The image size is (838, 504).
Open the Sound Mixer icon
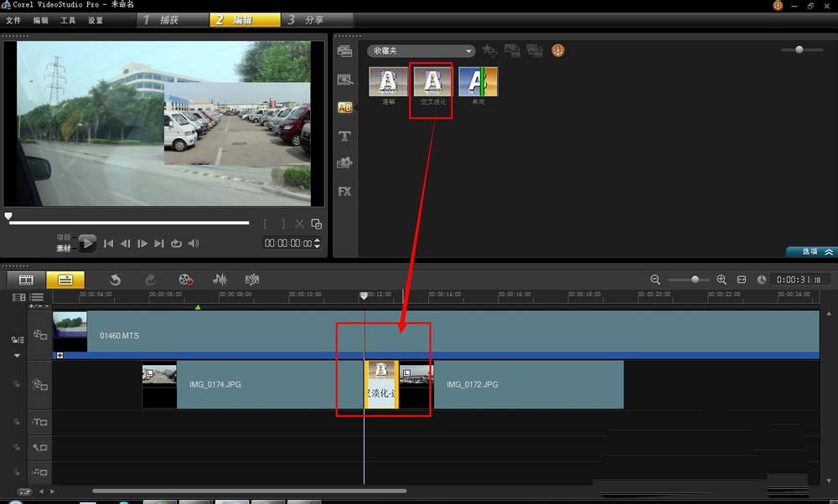click(220, 280)
